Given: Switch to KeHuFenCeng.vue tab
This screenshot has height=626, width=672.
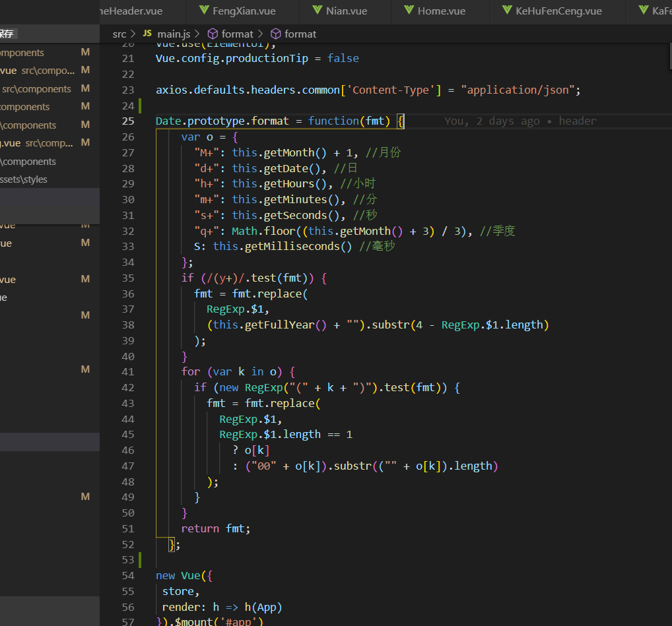Looking at the screenshot, I should (558, 11).
